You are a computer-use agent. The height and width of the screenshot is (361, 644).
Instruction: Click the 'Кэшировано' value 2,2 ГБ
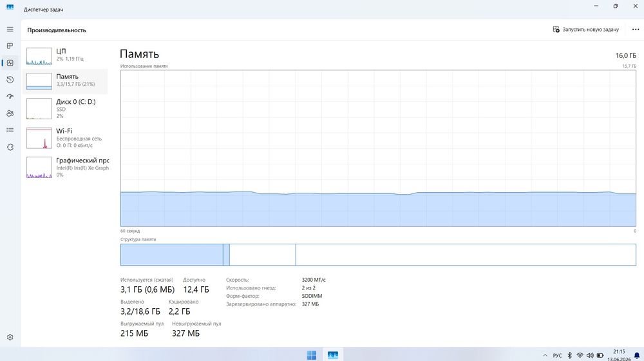click(179, 311)
